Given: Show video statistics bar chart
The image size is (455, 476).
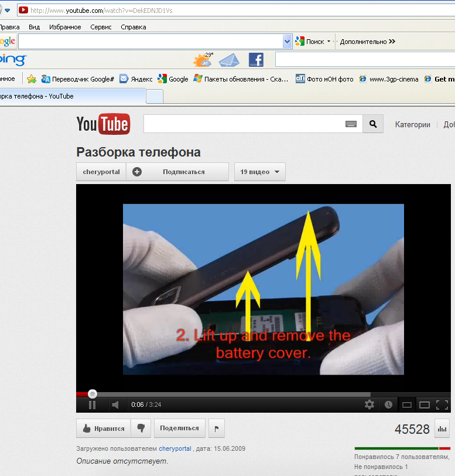Looking at the screenshot, I should 442,429.
